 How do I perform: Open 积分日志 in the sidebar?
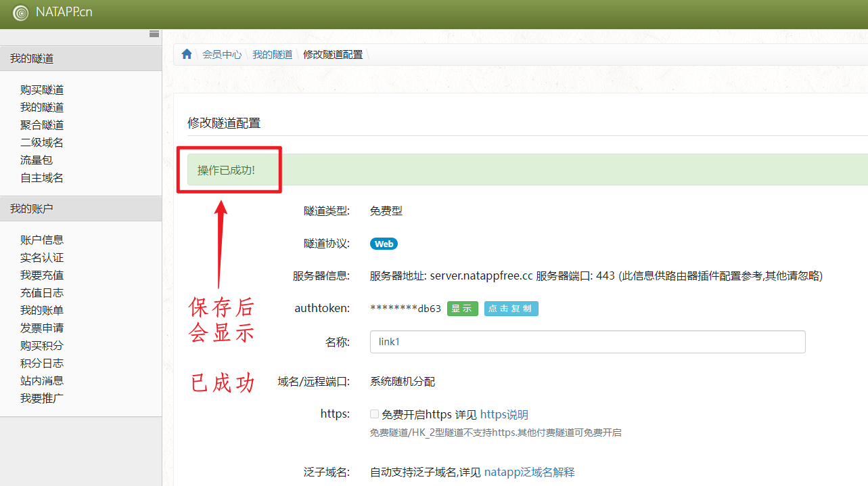[42, 363]
